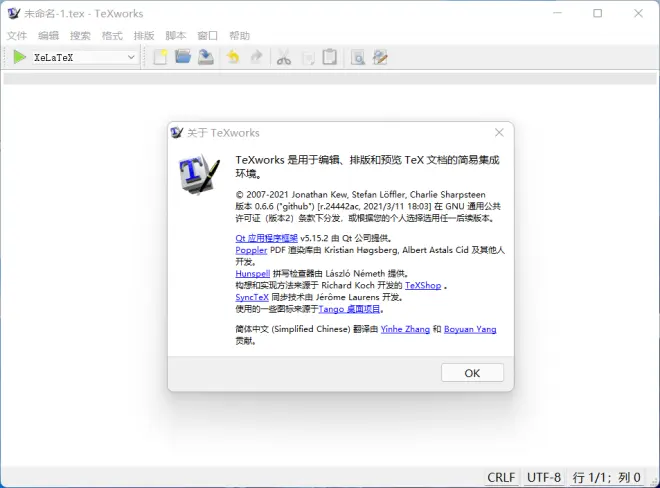Open the Poppler link
This screenshot has width=660, height=488.
click(x=251, y=250)
